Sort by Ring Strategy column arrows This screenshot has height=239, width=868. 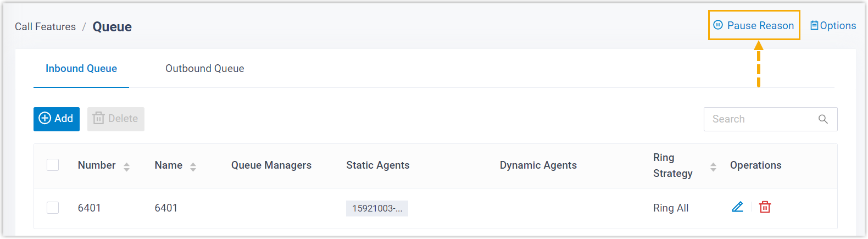tap(713, 166)
